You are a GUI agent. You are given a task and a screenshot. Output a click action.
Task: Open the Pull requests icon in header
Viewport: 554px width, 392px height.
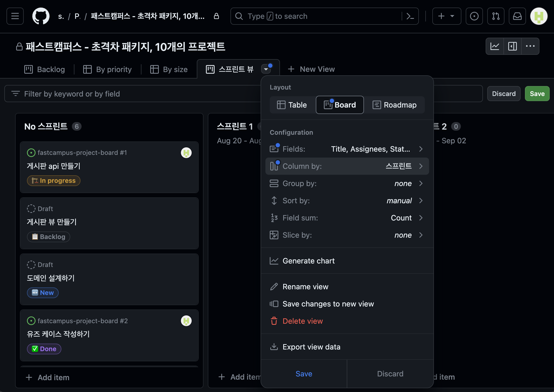click(x=496, y=16)
